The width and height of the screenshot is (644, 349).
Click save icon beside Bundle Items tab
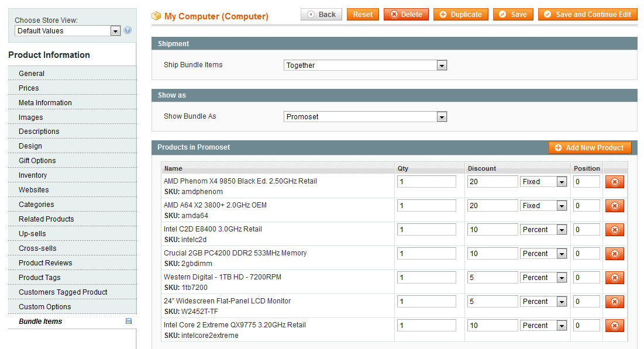tap(129, 321)
